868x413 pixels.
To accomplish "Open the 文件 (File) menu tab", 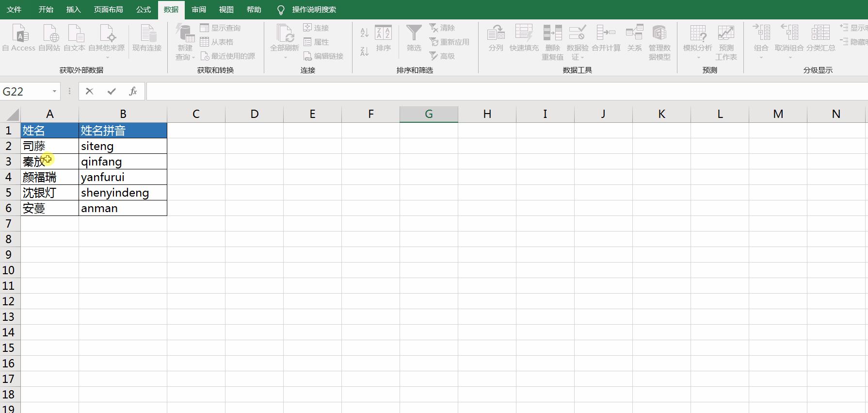I will click(x=14, y=10).
